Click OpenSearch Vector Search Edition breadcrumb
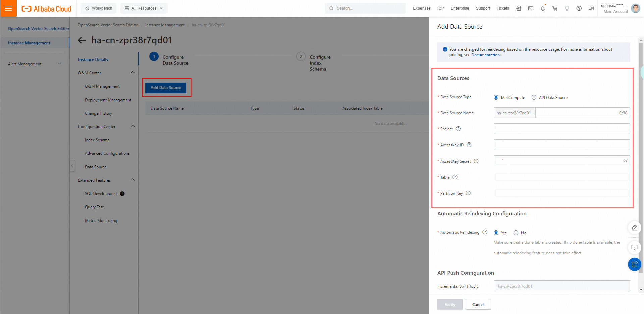 click(x=108, y=25)
